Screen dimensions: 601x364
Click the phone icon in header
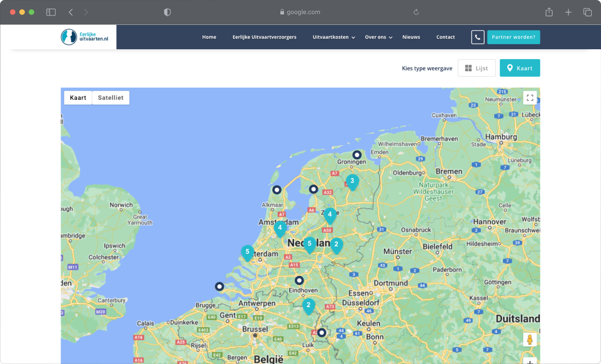pos(478,37)
